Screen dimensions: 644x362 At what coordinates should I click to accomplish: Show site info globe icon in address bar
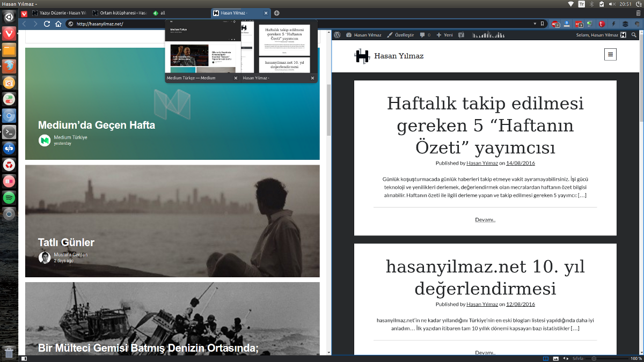(x=71, y=24)
